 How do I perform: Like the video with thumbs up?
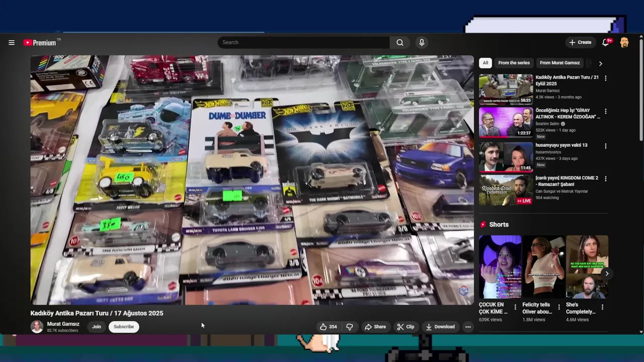328,327
